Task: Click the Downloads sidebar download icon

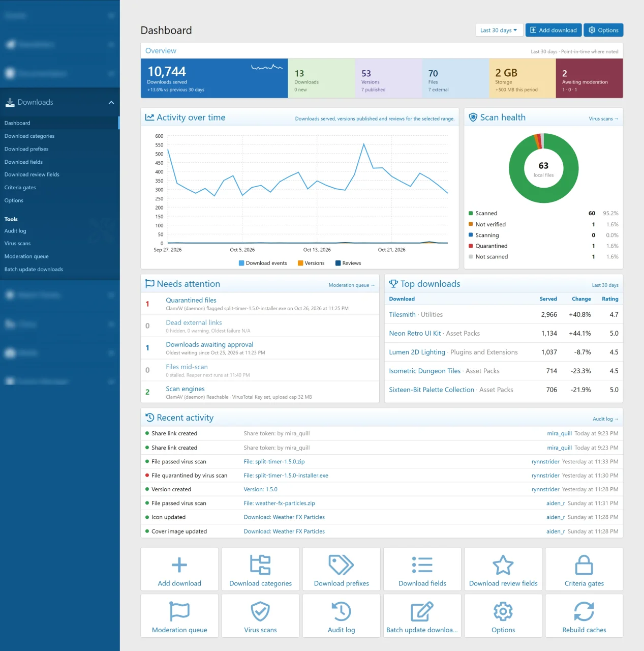Action: (10, 102)
